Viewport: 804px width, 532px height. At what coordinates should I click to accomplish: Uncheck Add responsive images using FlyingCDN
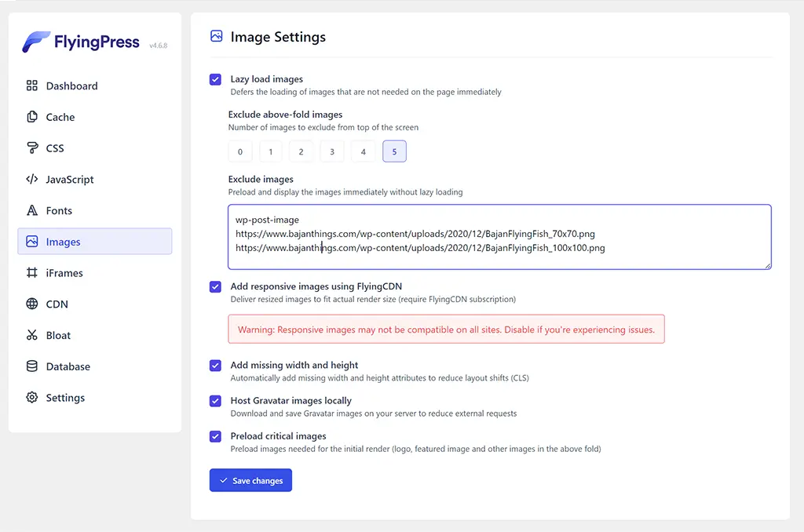pyautogui.click(x=215, y=286)
